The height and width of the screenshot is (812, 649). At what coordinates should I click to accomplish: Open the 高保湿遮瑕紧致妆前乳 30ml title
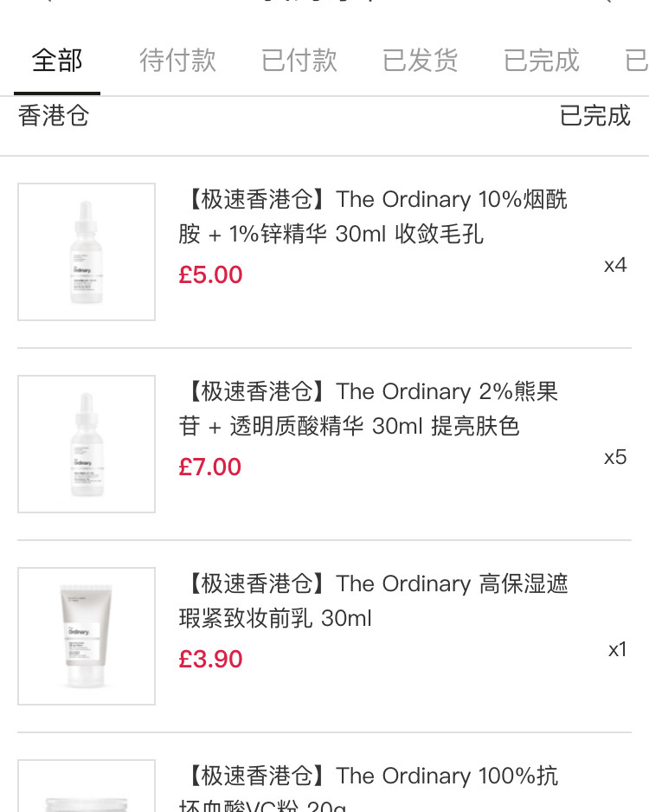373,601
